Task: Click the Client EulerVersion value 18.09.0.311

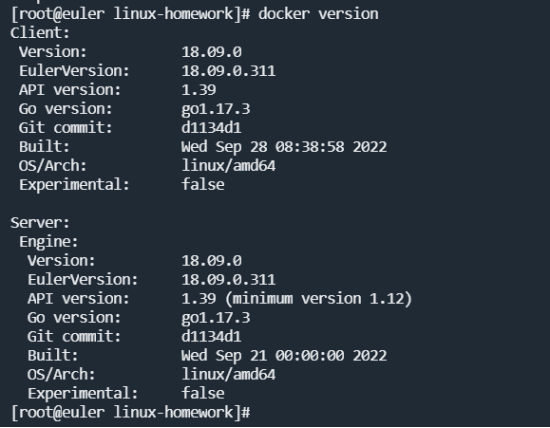Action: tap(228, 71)
